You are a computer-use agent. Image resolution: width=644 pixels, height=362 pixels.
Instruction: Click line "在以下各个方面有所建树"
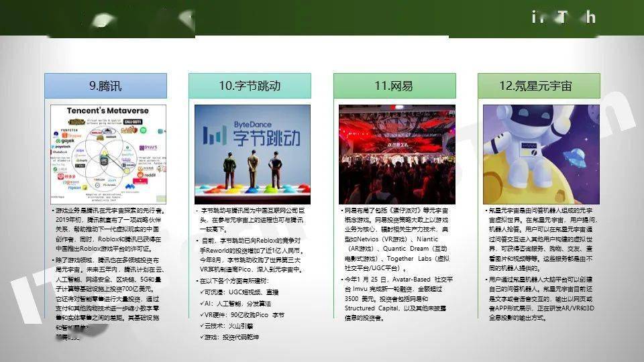tap(234, 281)
